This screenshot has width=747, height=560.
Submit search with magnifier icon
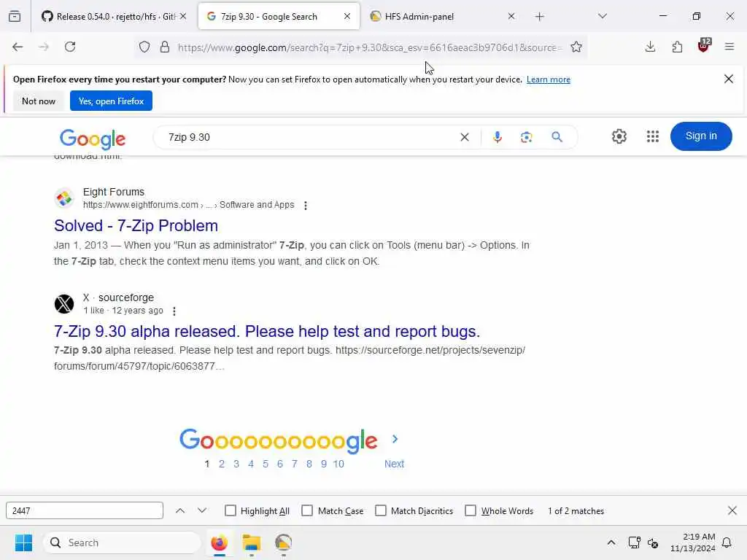(557, 137)
